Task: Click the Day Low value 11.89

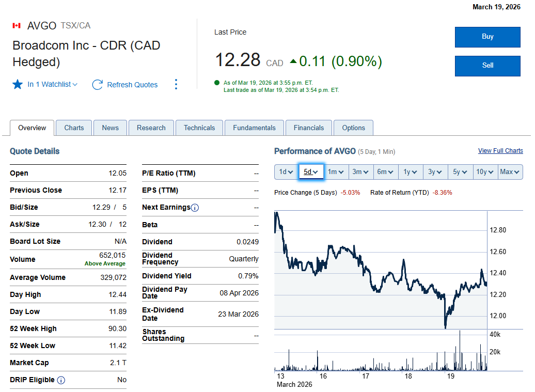Action: (118, 312)
